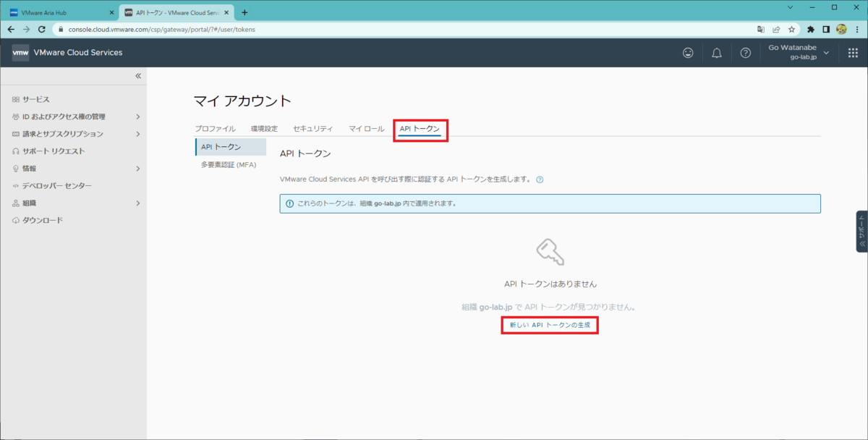Expand 情報 submenu chevron
This screenshot has height=440, width=868.
(137, 169)
